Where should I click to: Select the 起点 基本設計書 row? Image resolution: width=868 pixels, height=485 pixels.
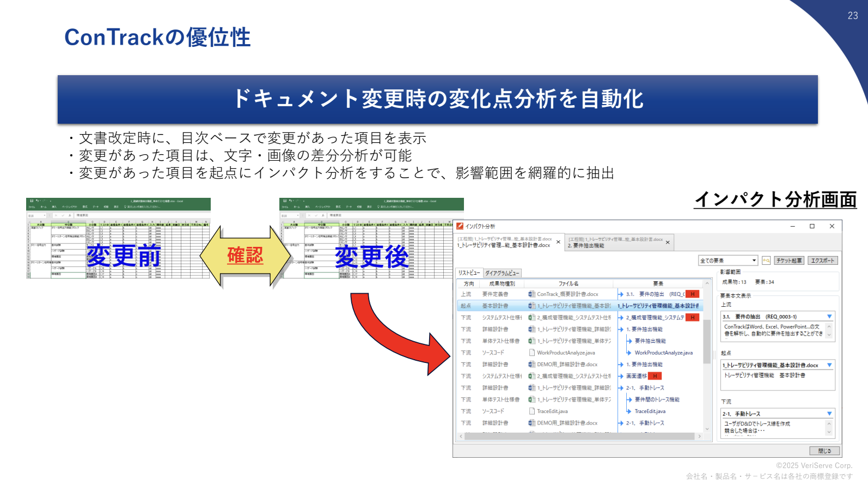[x=580, y=306]
